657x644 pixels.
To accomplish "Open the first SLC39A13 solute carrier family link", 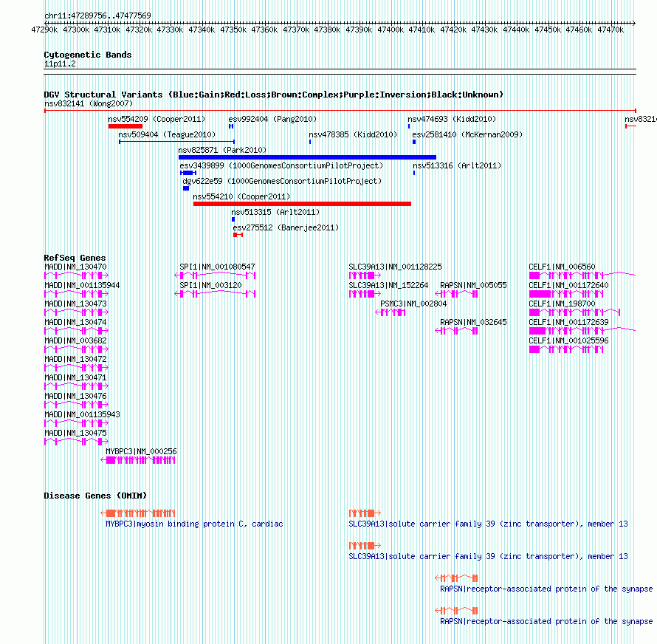I will coord(488,524).
